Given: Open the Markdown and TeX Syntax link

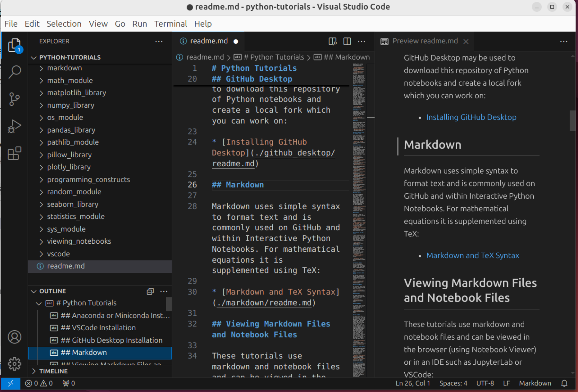Looking at the screenshot, I should (472, 255).
